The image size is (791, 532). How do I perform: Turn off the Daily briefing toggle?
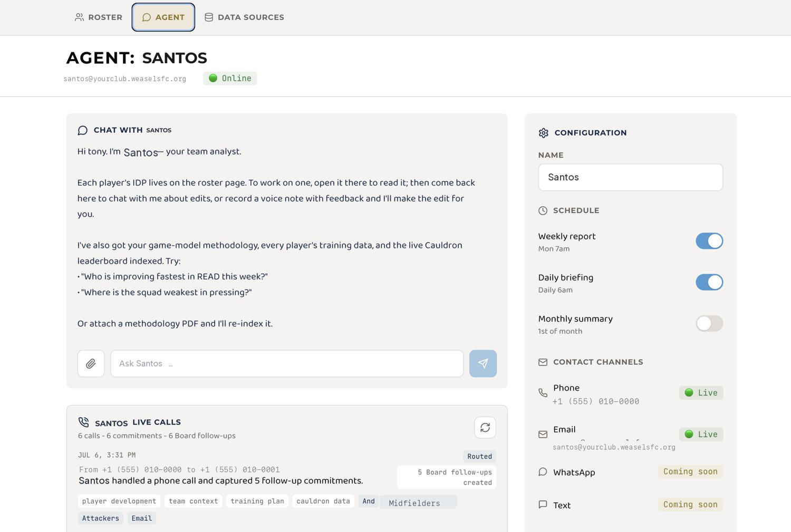(x=709, y=282)
